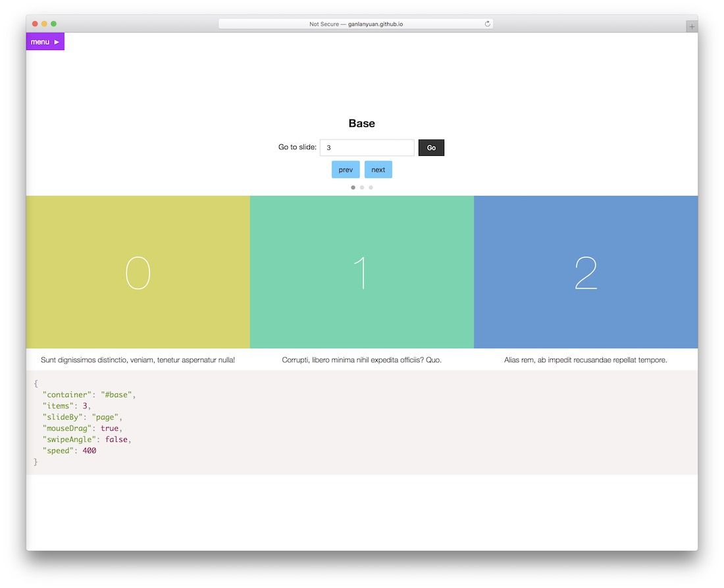Click the "slideBy": "page" code line
Screen dimensions: 724x588
tap(83, 417)
